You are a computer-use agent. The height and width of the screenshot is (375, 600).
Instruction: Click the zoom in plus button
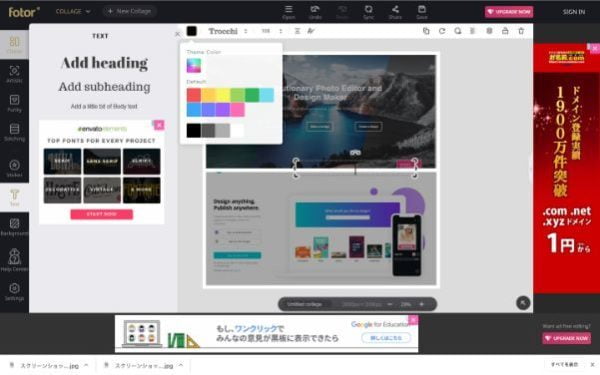[x=422, y=304]
